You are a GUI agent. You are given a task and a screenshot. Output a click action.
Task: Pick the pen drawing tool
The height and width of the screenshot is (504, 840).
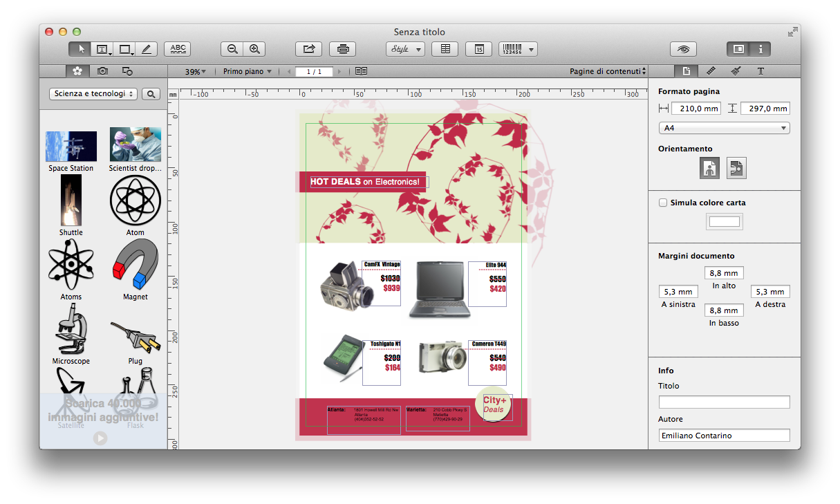pos(146,49)
